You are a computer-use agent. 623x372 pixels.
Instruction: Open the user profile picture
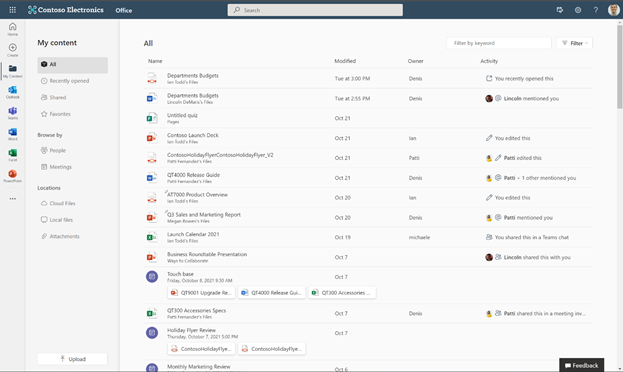(613, 10)
